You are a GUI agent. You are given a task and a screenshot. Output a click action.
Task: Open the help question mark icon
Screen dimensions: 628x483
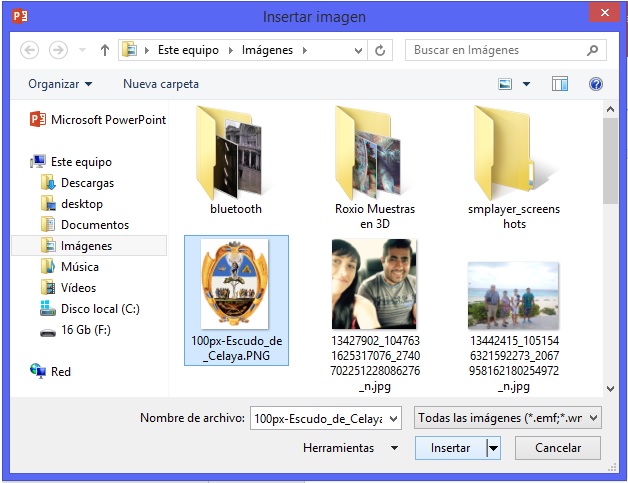click(596, 84)
